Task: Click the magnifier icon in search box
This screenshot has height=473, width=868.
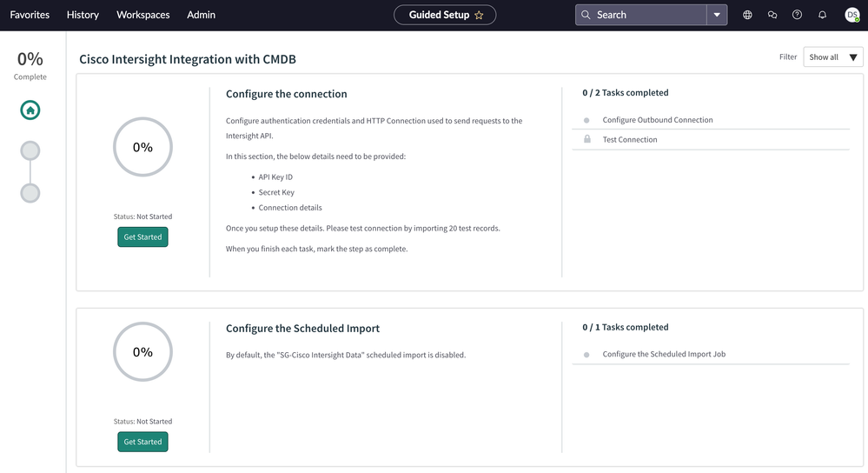Action: (x=585, y=15)
